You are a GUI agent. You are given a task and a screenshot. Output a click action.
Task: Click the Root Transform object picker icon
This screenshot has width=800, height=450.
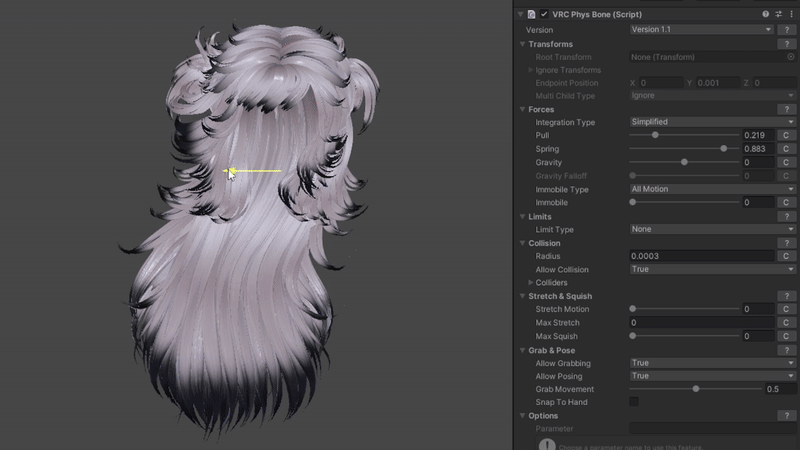point(791,57)
